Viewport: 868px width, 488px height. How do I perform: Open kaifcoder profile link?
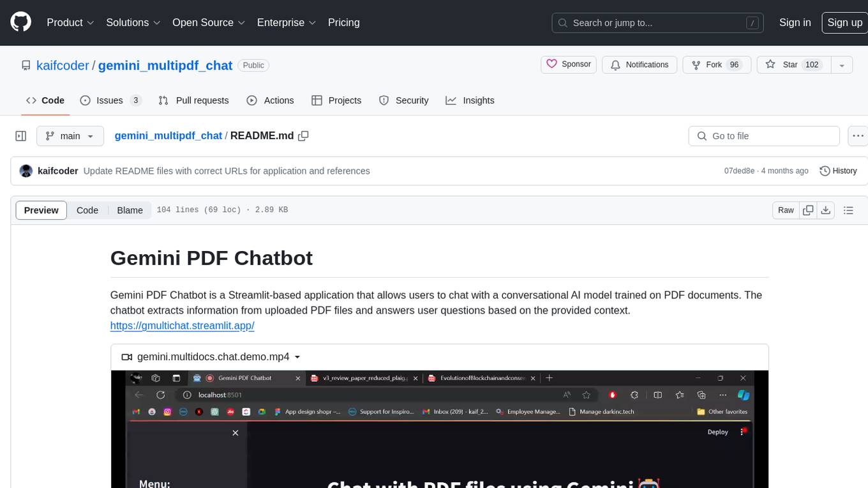click(x=63, y=65)
